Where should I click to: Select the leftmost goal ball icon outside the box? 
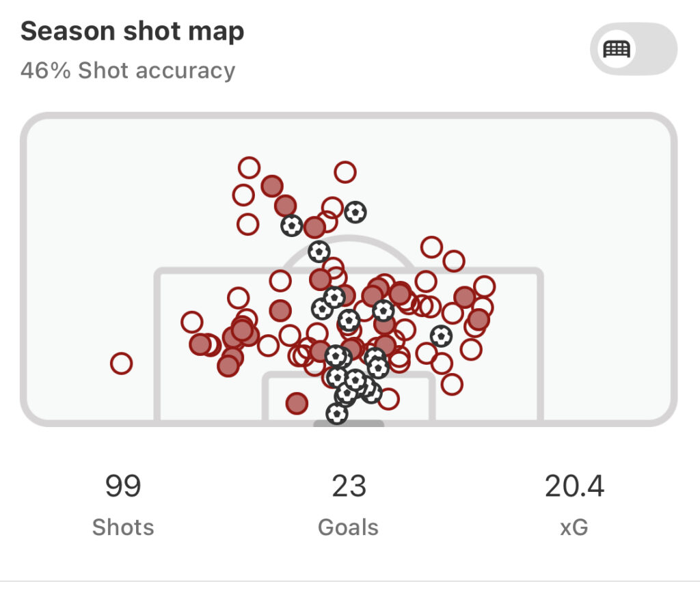292,225
